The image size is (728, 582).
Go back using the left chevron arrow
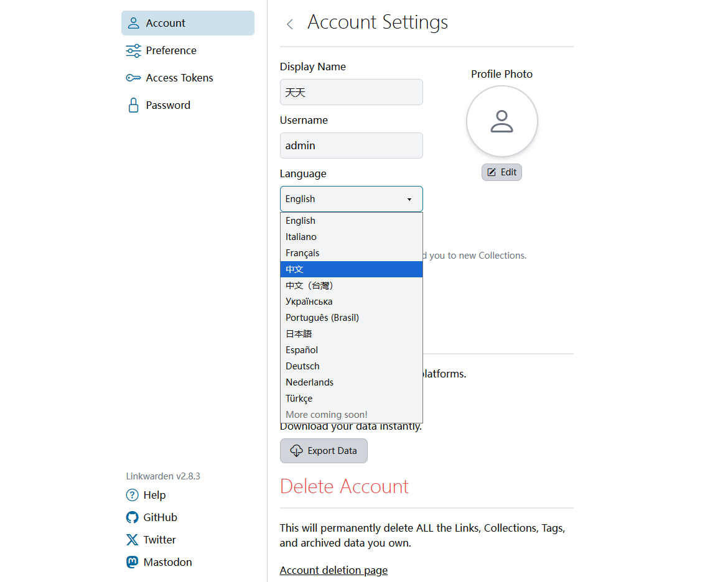[290, 24]
